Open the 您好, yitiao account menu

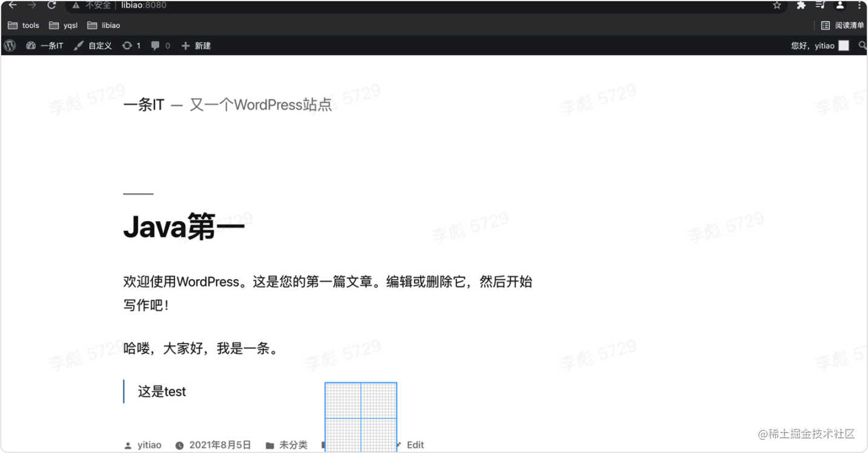tap(820, 45)
